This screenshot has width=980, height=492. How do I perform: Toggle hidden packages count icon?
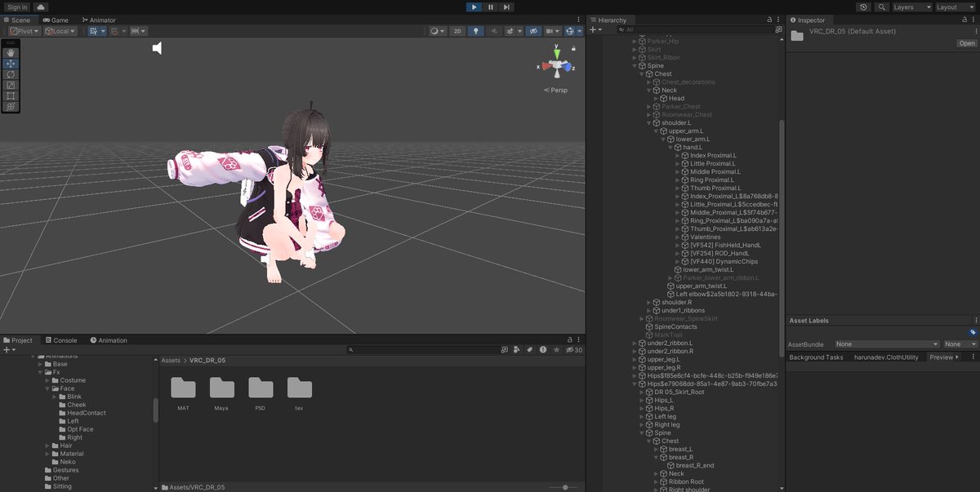tap(575, 350)
